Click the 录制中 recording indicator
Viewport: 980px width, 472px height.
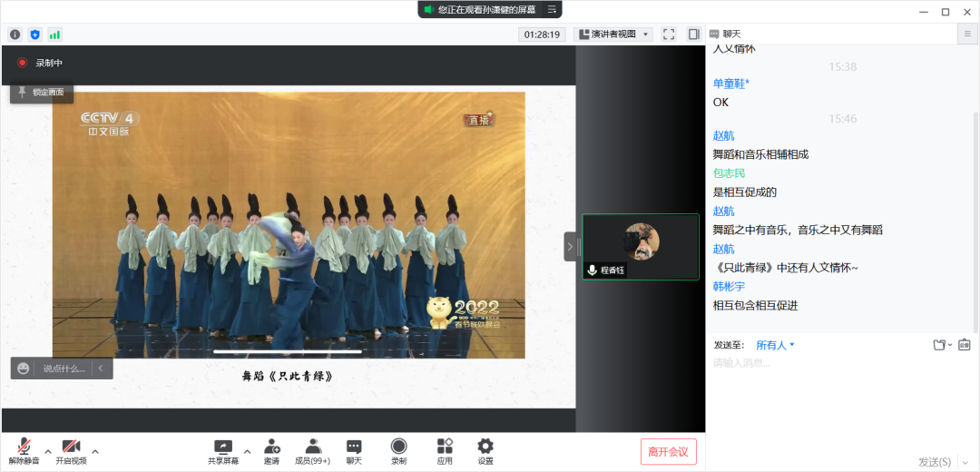tap(40, 63)
